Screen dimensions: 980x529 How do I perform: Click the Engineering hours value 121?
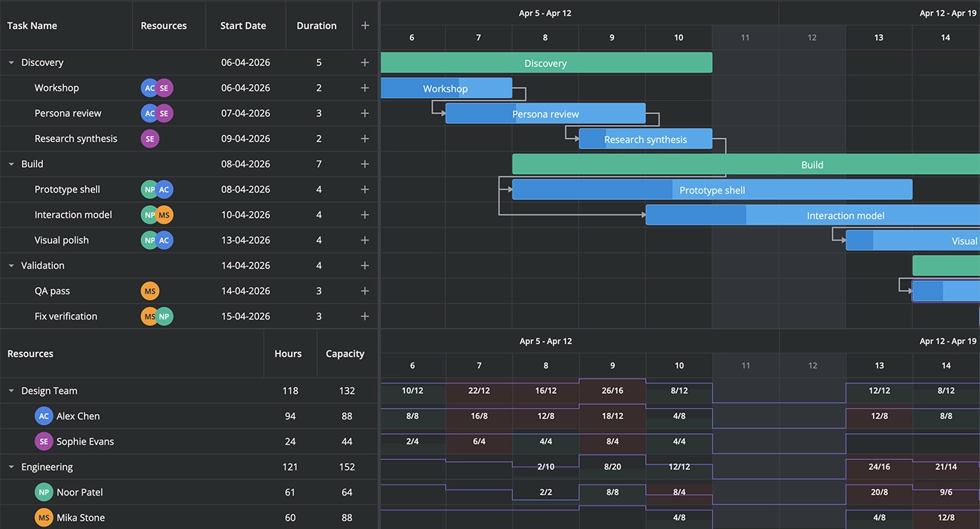[290, 467]
